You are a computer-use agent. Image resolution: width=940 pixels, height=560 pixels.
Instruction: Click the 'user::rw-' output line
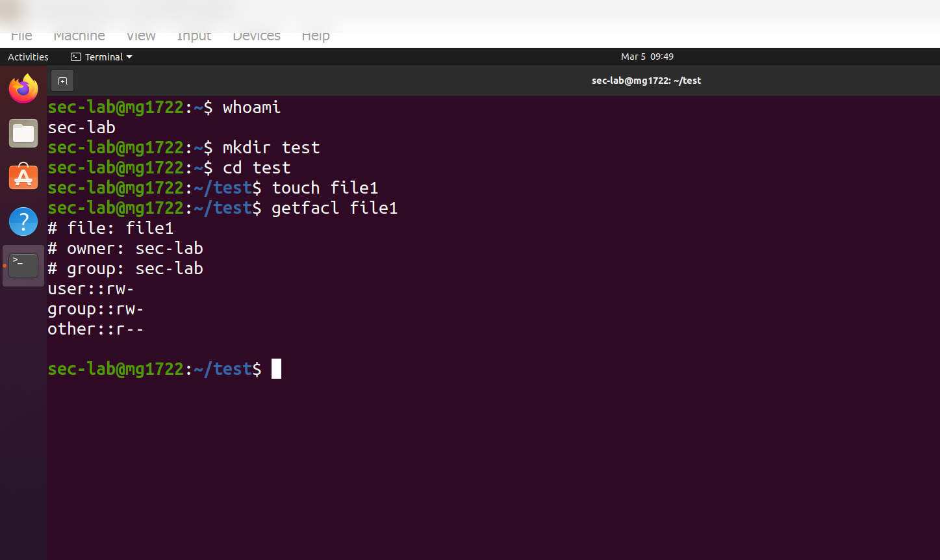(x=91, y=288)
